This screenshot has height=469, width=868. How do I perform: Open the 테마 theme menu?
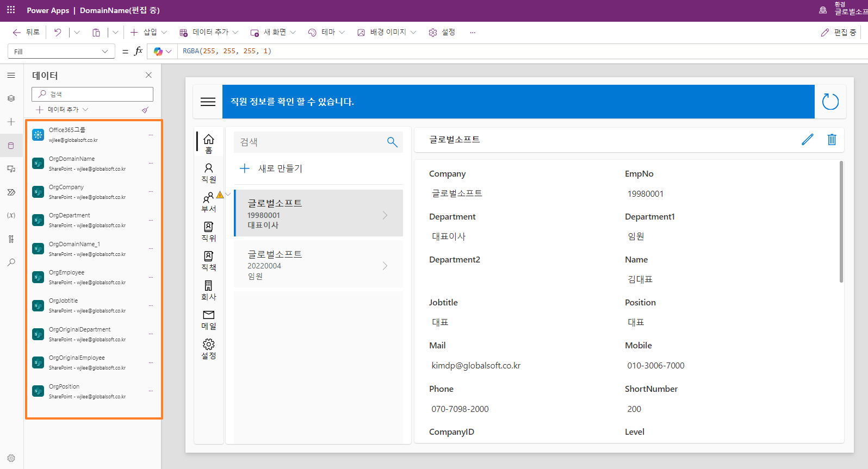point(326,33)
